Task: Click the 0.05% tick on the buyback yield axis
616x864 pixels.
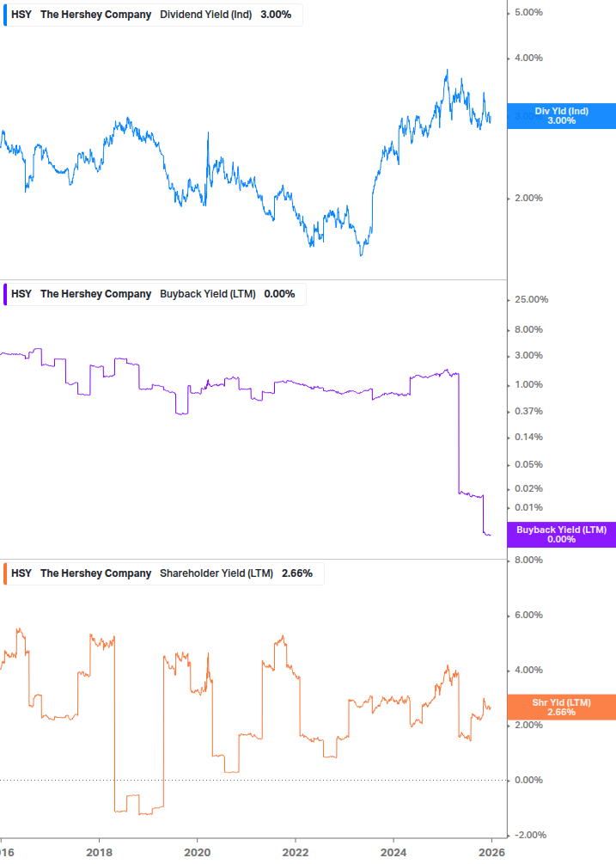Action: click(x=528, y=464)
